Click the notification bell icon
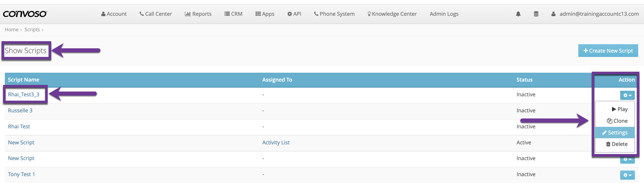This screenshot has width=644, height=183. coord(518,14)
